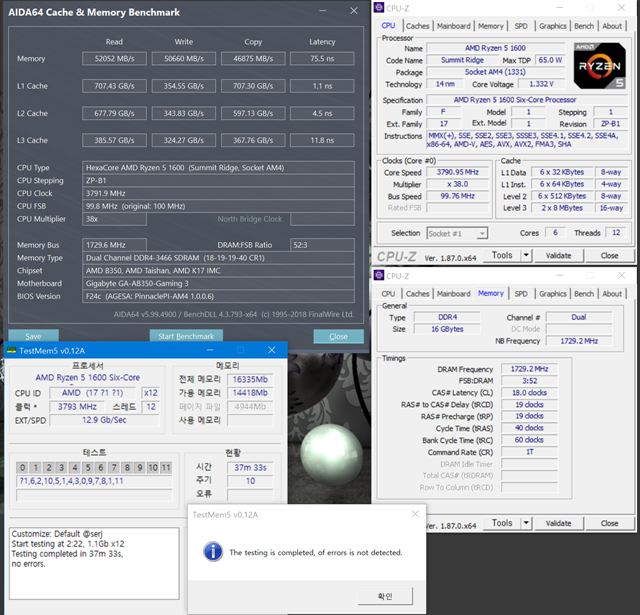Click test box 11 in TestMem5
The height and width of the screenshot is (615, 640).
[166, 468]
